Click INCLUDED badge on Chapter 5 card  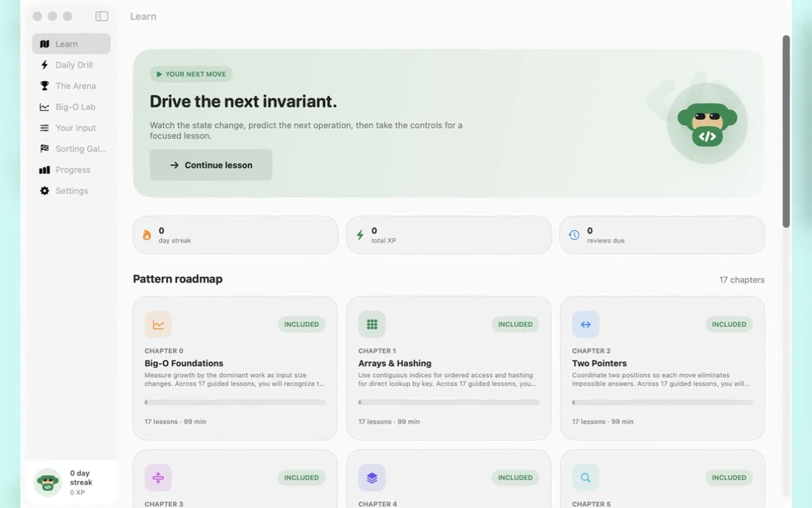729,478
